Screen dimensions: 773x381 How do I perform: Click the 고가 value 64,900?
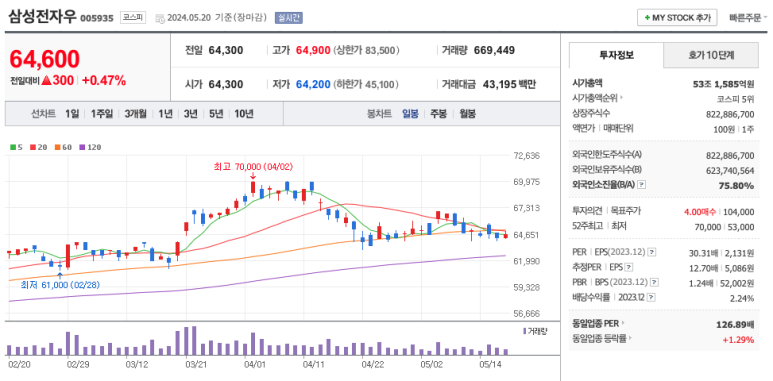[313, 50]
